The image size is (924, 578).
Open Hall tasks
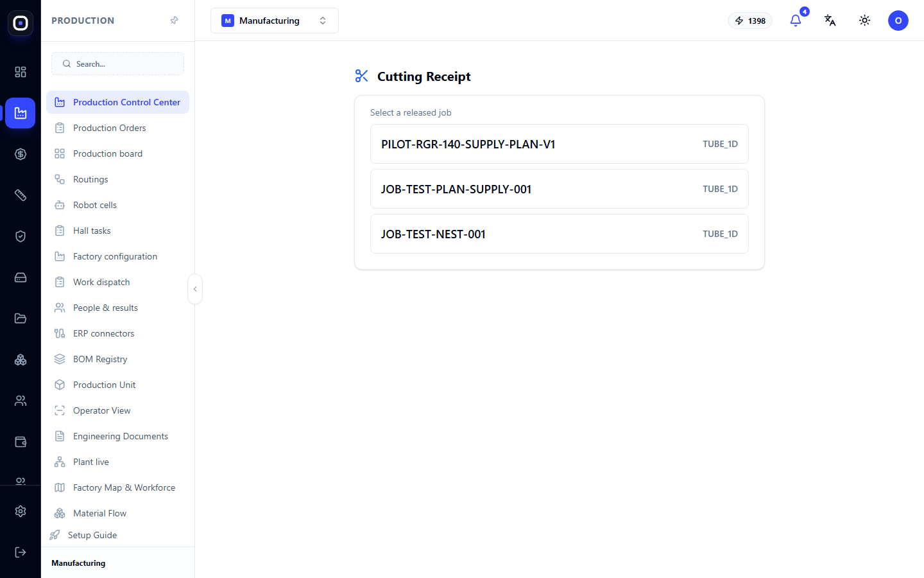click(117, 231)
